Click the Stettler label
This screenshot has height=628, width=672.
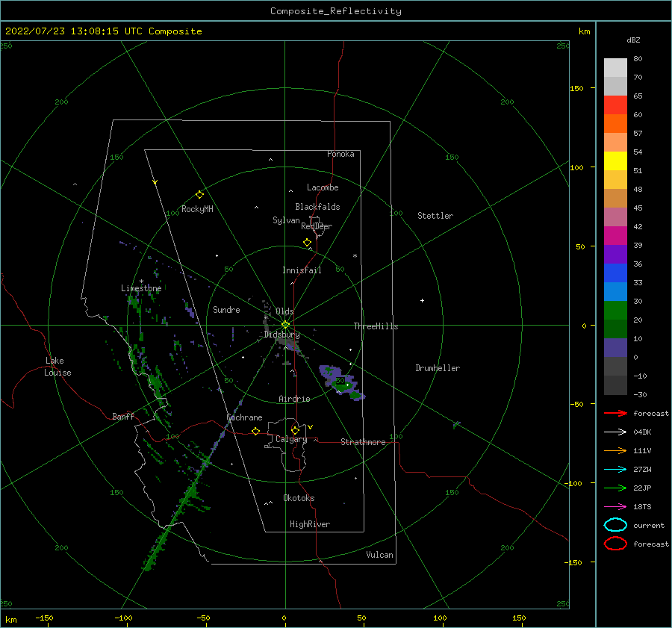435,216
